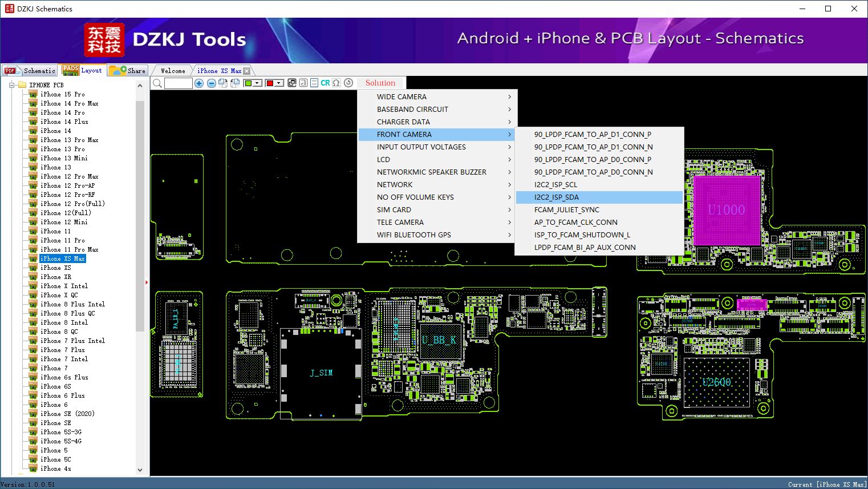Image resolution: width=868 pixels, height=489 pixels.
Task: Click the zoom in plus icon
Action: 199,83
